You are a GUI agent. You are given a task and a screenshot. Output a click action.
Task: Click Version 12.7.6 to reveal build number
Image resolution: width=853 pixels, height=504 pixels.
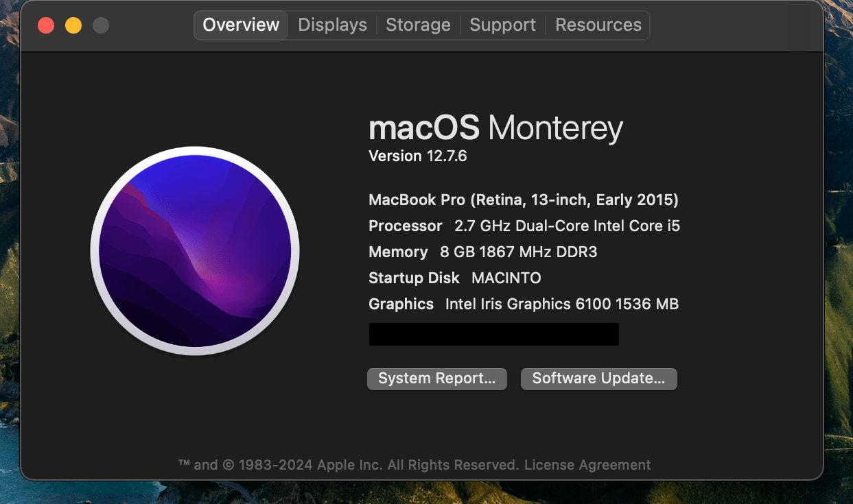point(417,156)
